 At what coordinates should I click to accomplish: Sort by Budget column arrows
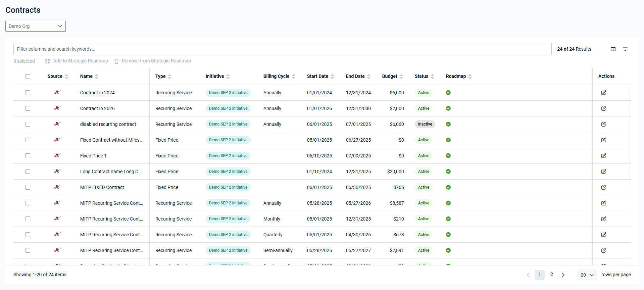click(401, 77)
